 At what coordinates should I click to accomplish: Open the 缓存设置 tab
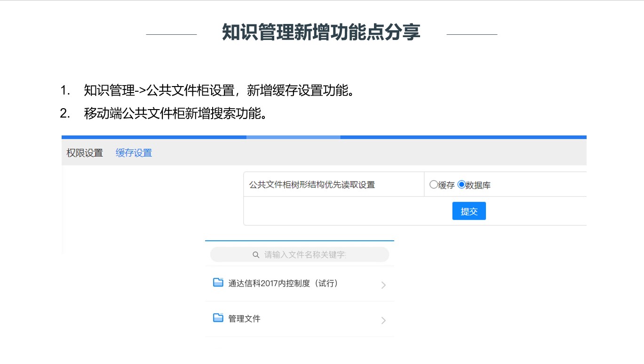(134, 153)
